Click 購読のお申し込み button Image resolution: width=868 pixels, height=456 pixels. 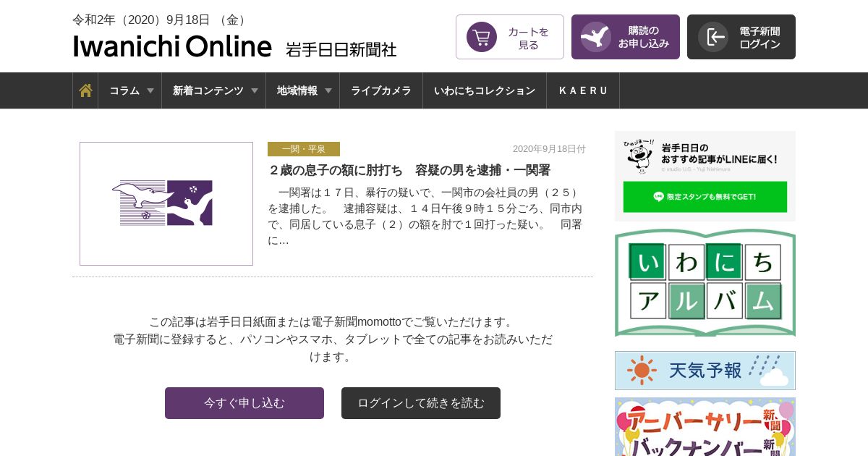626,37
